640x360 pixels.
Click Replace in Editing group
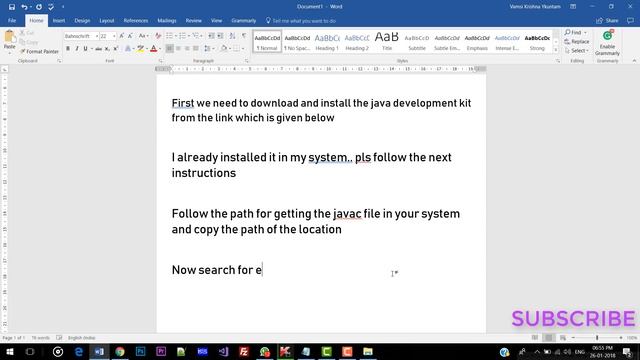(577, 41)
